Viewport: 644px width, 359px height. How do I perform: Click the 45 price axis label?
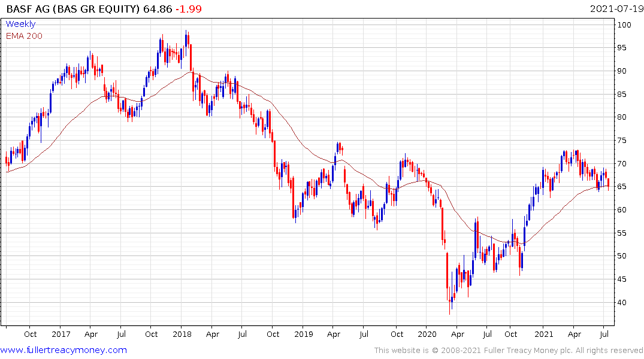tap(622, 279)
